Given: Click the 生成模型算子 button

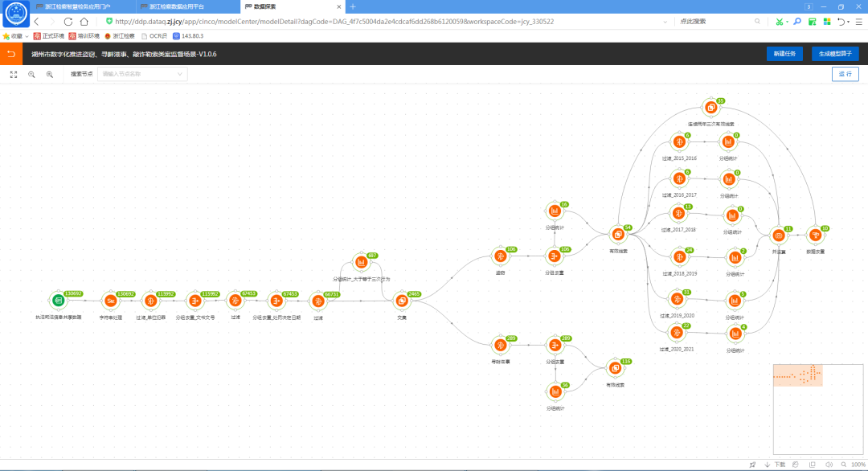Looking at the screenshot, I should [x=834, y=54].
